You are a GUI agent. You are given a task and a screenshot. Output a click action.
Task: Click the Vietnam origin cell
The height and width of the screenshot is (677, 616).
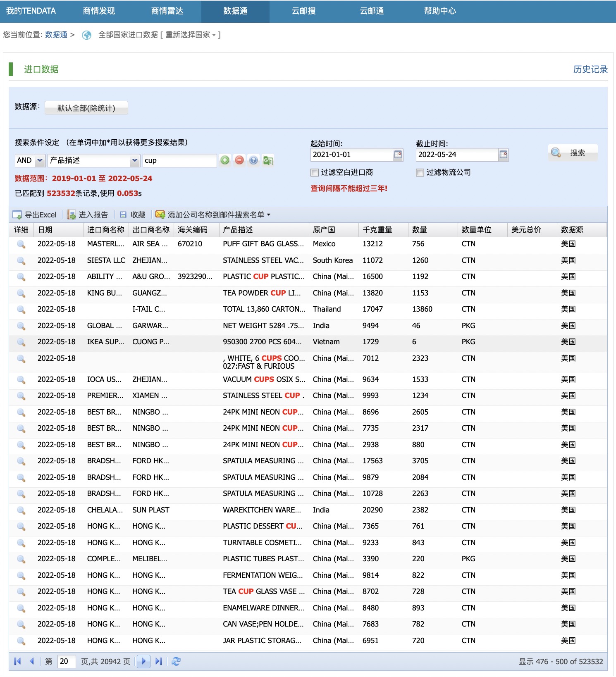(326, 342)
